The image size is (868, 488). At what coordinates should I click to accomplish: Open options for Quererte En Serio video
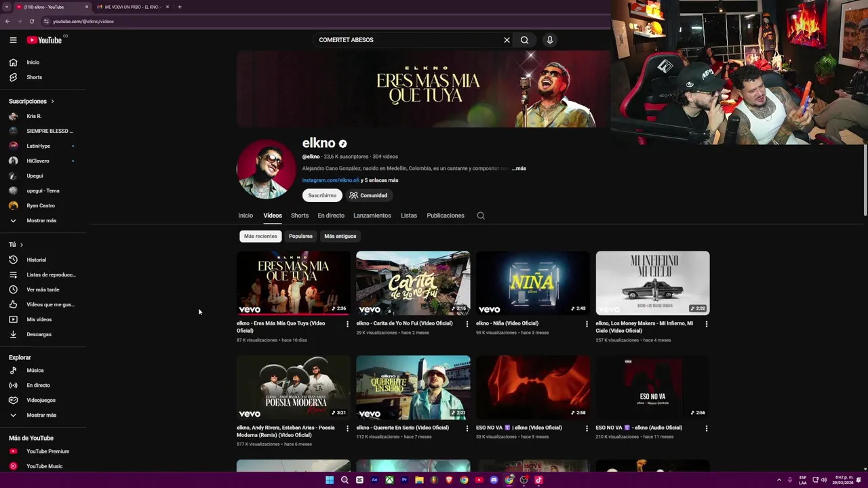point(467,428)
